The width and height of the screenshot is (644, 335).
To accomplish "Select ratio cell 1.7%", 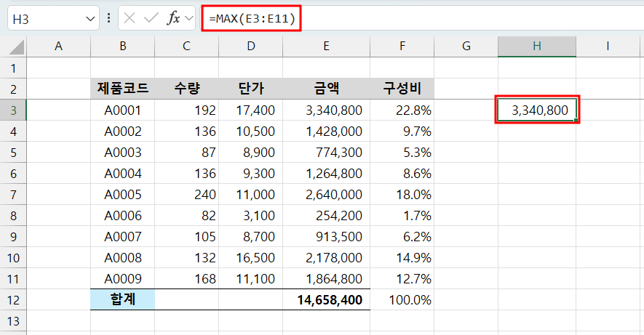I will click(402, 215).
